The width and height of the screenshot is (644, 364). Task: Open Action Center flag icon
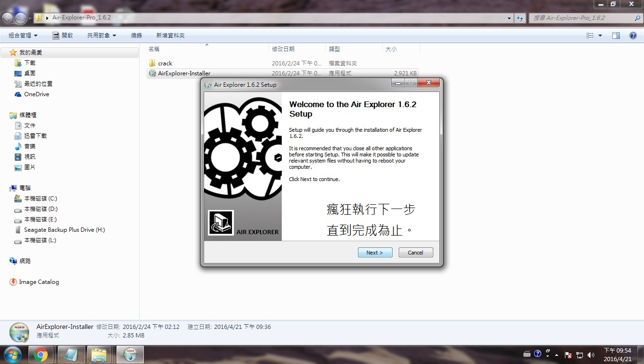tap(568, 355)
